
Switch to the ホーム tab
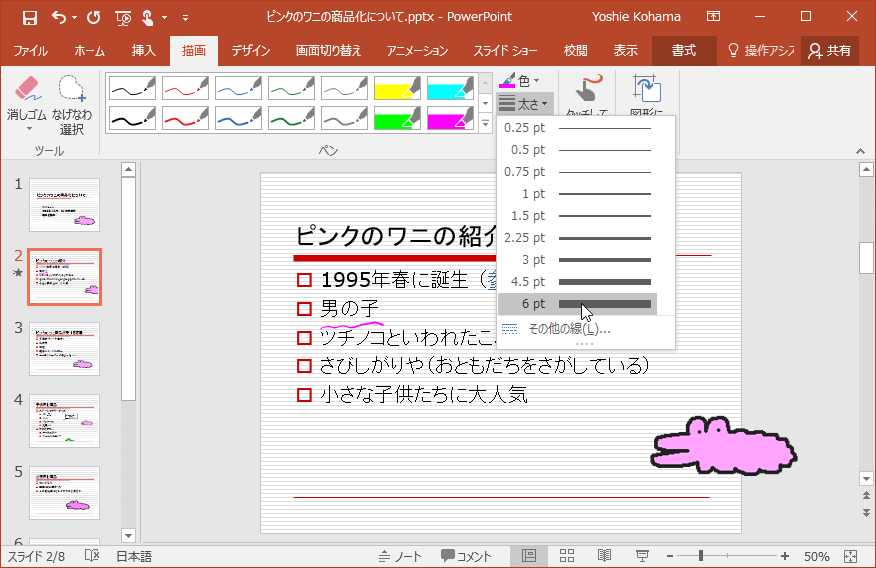tap(89, 51)
